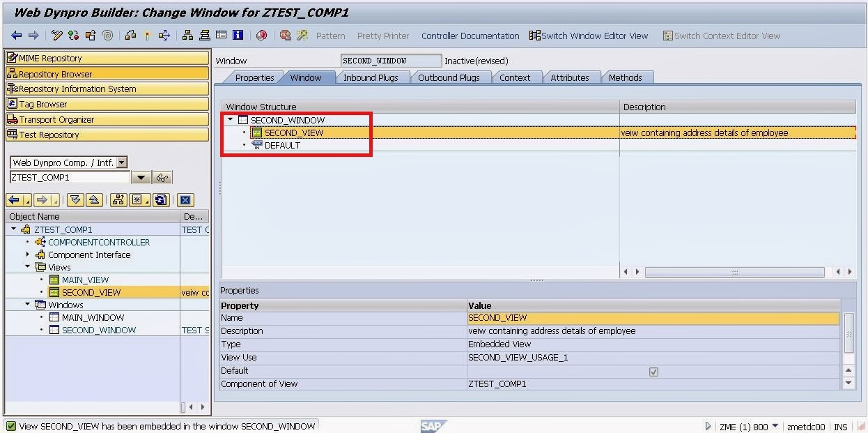
Task: Open the Tag Browser button
Action: pos(107,104)
